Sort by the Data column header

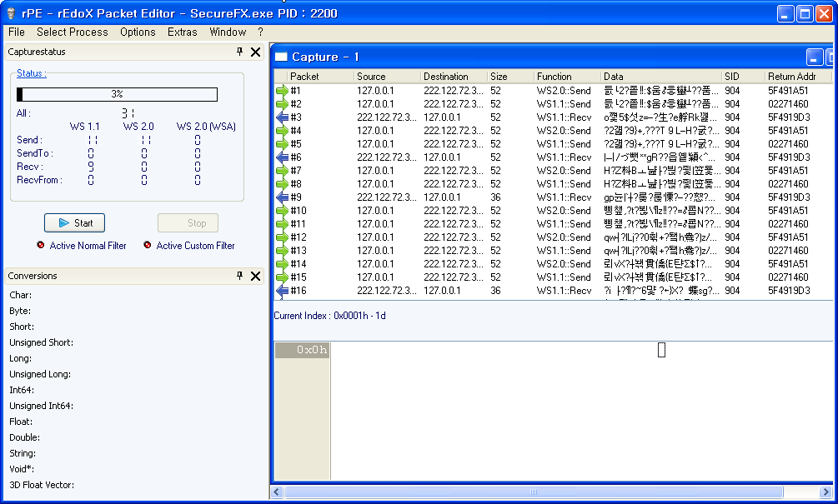[x=661, y=77]
